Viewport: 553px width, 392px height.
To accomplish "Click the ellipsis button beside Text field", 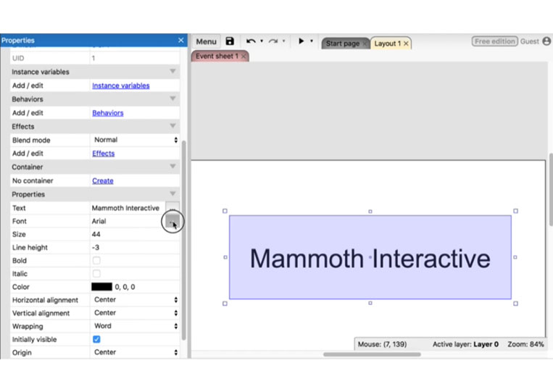I will [x=172, y=208].
